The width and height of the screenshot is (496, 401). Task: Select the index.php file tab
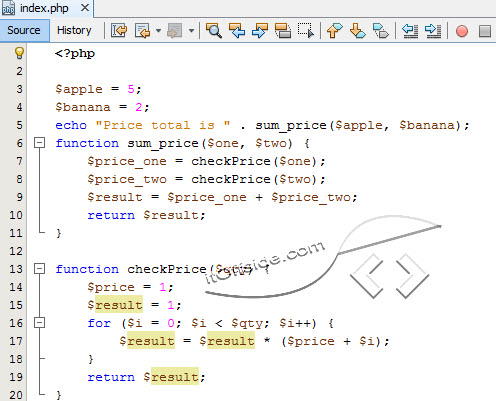point(44,8)
